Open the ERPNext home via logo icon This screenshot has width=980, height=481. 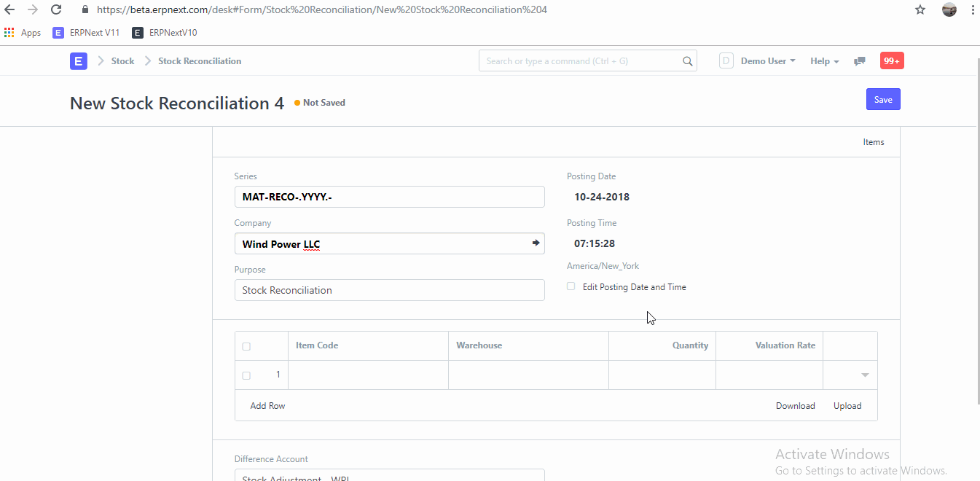point(78,61)
